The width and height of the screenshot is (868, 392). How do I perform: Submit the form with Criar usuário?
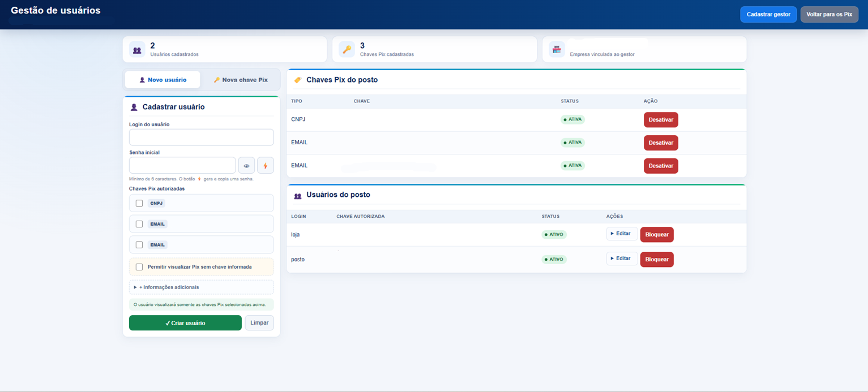[185, 323]
